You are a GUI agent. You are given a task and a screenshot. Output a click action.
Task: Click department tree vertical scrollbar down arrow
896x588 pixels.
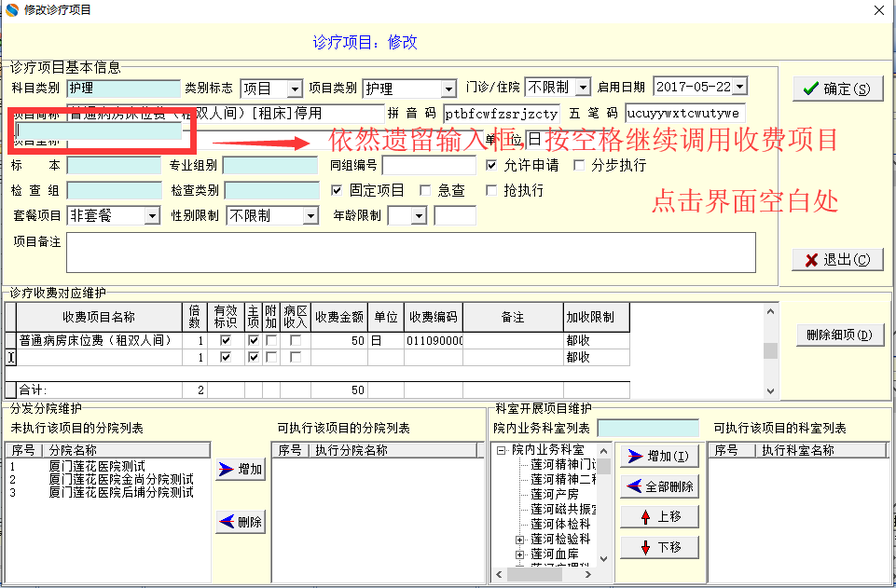pos(604,558)
